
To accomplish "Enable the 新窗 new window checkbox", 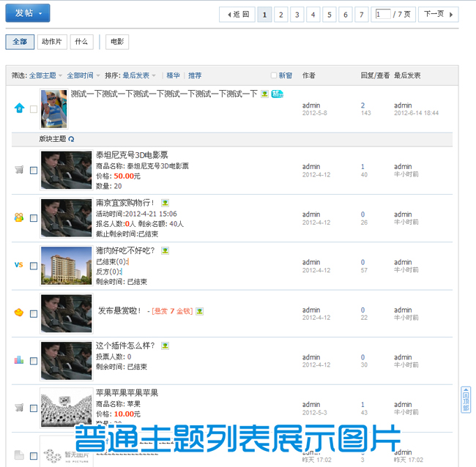I will pyautogui.click(x=274, y=75).
